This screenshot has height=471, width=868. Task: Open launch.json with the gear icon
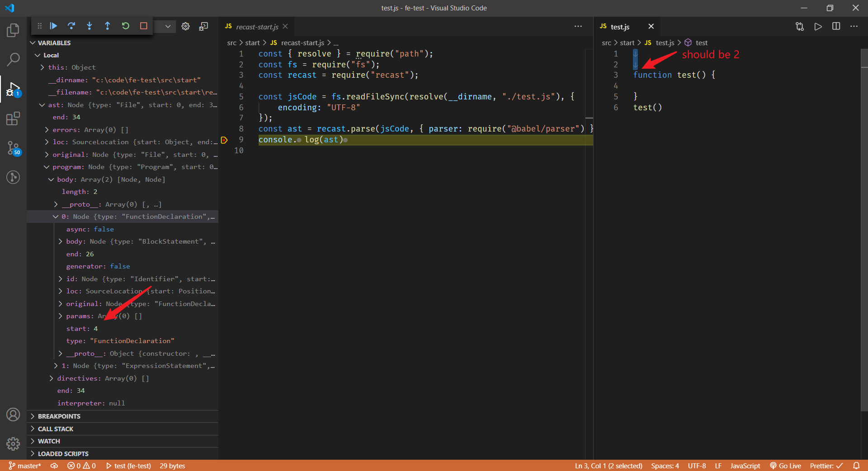[x=185, y=26]
